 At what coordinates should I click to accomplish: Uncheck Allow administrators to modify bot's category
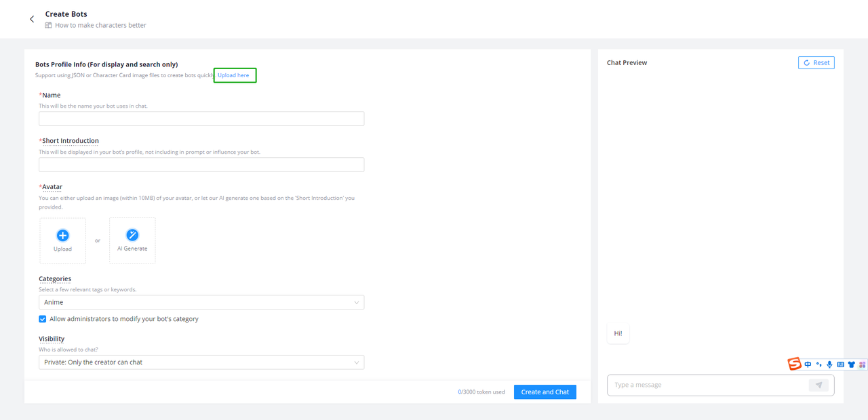click(43, 319)
